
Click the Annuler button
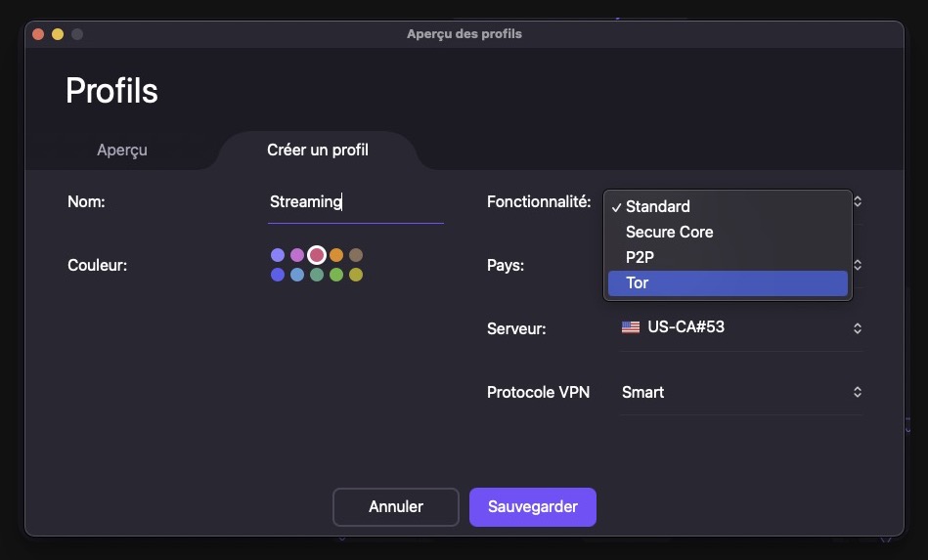(396, 507)
